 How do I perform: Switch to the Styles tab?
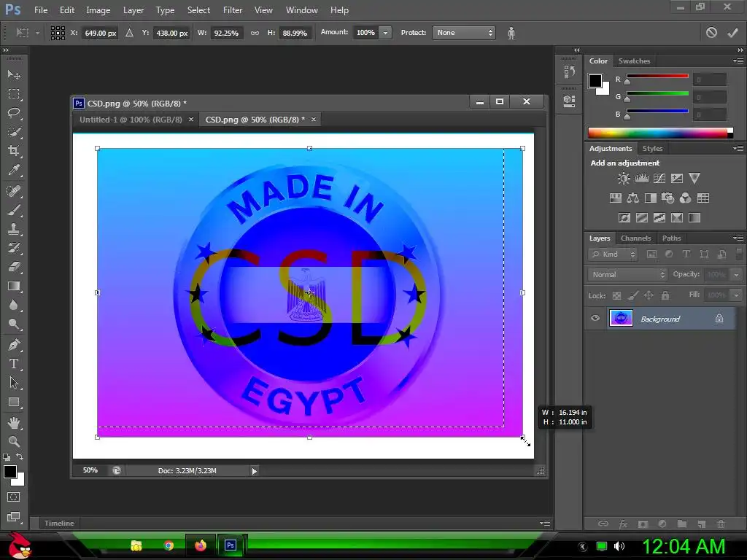652,149
